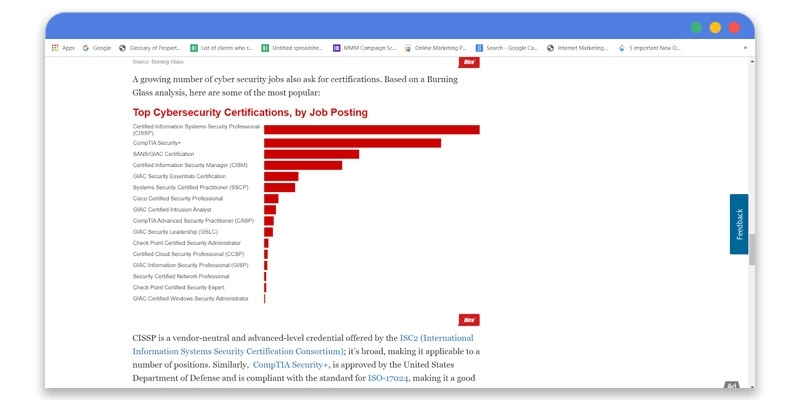Viewport: 800px width, 400px height.
Task: Open the Feedback side tab
Action: coord(739,224)
